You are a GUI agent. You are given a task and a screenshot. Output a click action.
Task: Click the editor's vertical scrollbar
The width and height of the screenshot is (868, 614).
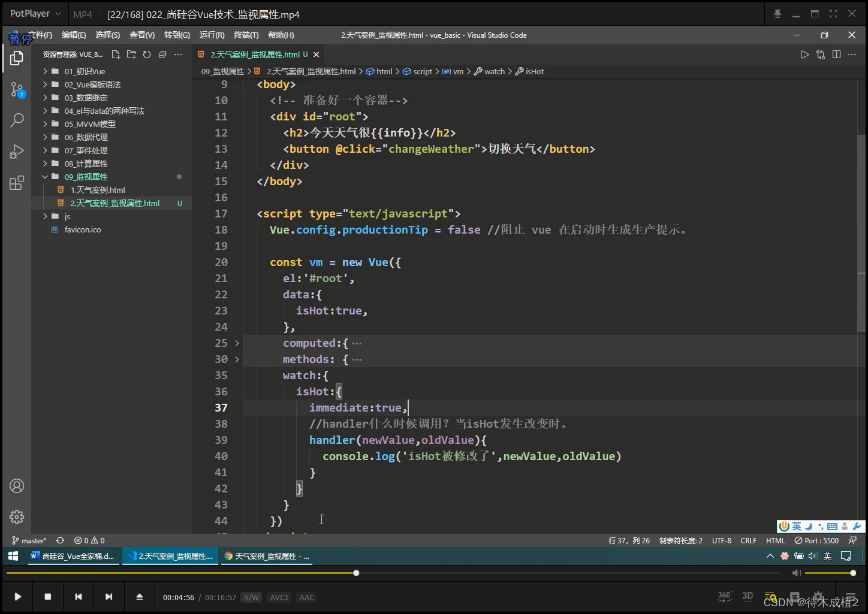coord(861,234)
